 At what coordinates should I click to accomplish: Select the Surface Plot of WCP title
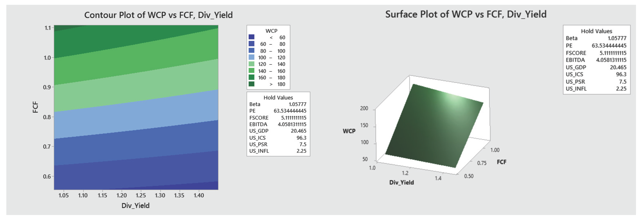pos(466,14)
